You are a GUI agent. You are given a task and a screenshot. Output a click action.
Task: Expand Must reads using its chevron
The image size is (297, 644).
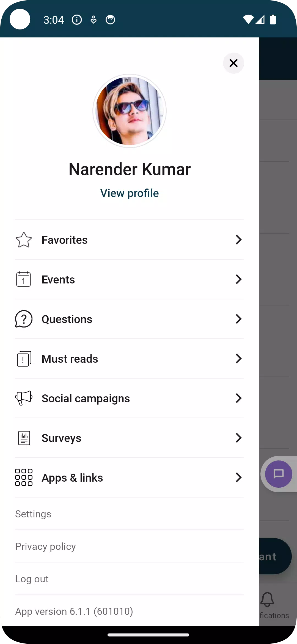coord(238,359)
